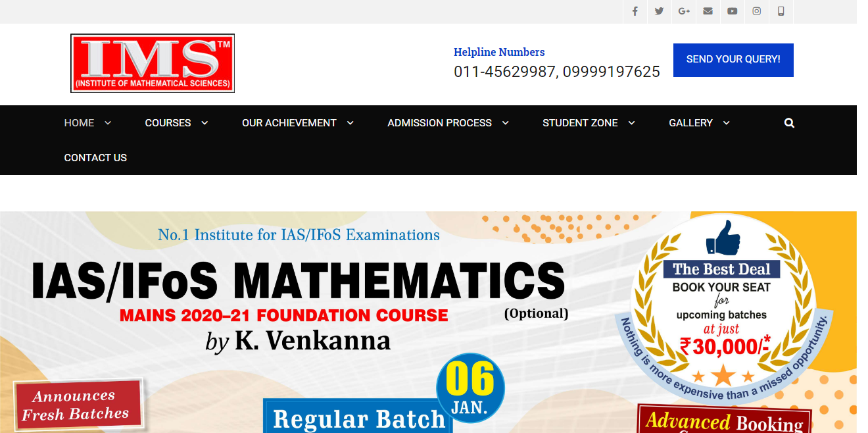Viewport: 868px width, 433px height.
Task: Click the mobile phone icon
Action: click(x=781, y=11)
